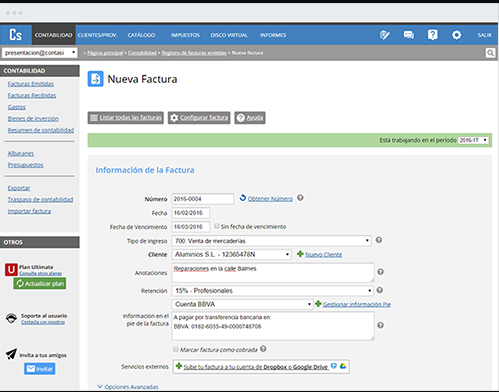Open the período 2016-1T dropdown
The height and width of the screenshot is (392, 499).
473,140
